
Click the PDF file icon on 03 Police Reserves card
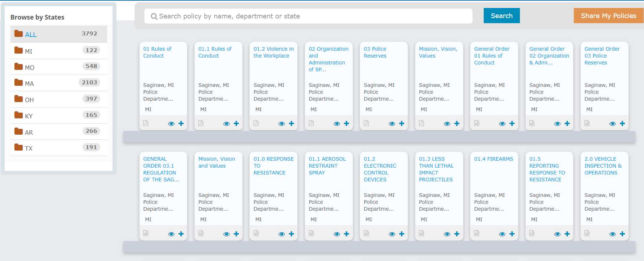(366, 123)
